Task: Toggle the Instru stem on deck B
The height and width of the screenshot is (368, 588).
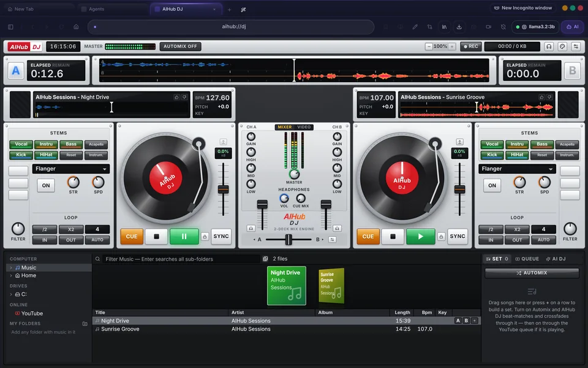Action: click(x=517, y=144)
